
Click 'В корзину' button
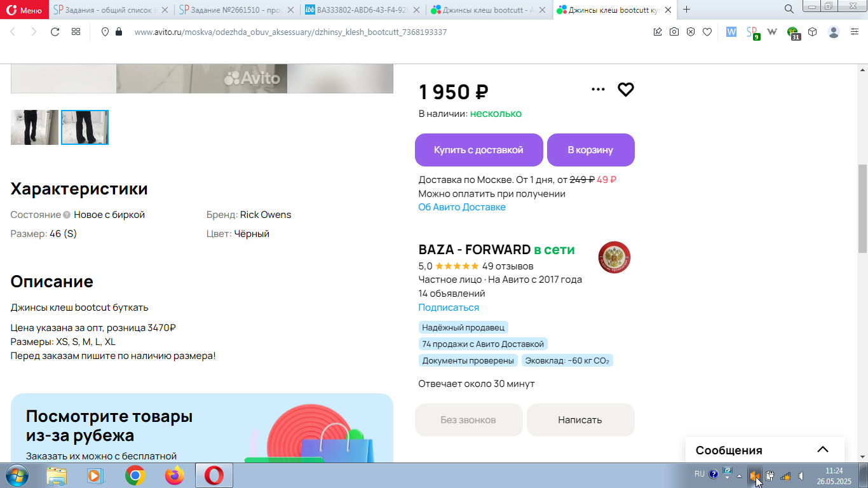pos(590,150)
